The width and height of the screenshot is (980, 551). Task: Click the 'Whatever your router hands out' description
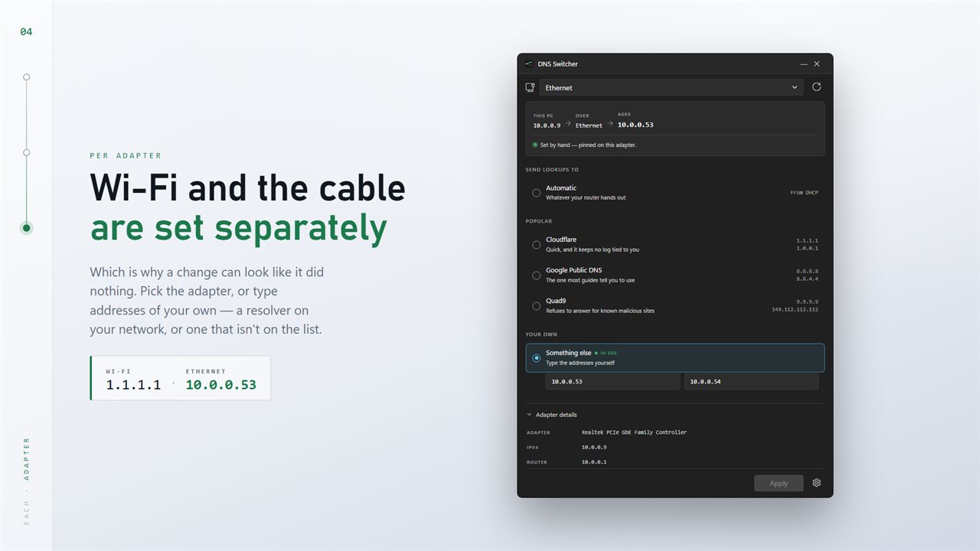586,197
